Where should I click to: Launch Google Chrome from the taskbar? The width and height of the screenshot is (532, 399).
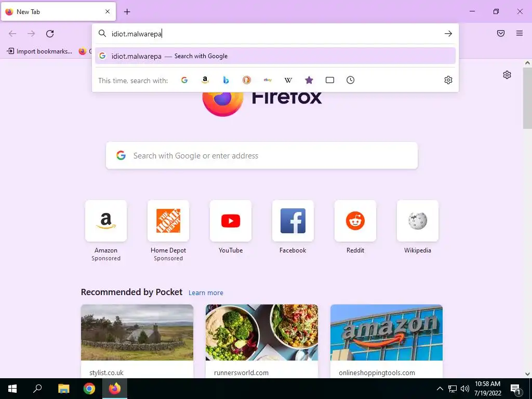tap(89, 389)
